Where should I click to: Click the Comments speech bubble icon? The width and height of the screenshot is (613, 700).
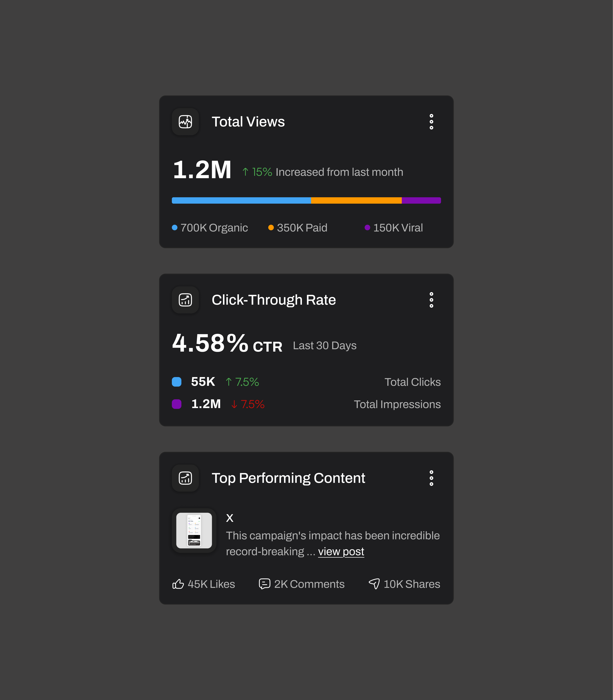coord(264,584)
